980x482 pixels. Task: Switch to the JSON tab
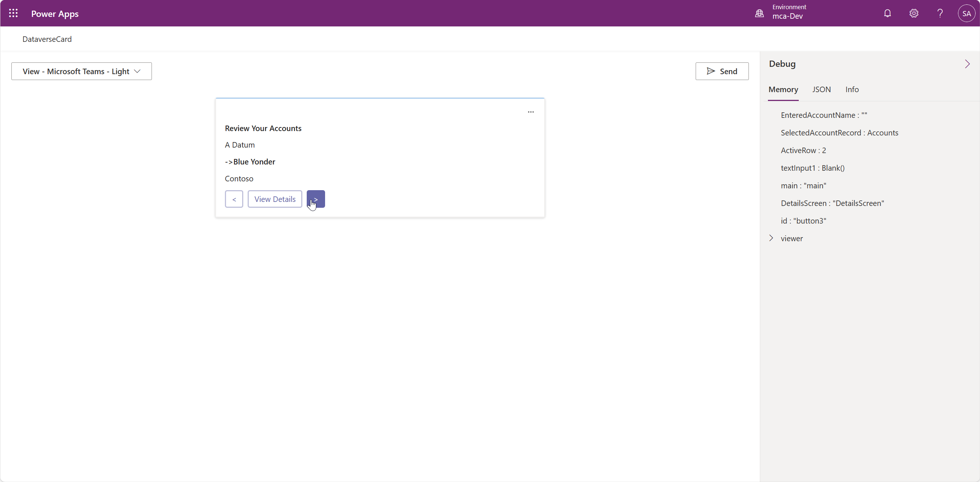pyautogui.click(x=821, y=90)
